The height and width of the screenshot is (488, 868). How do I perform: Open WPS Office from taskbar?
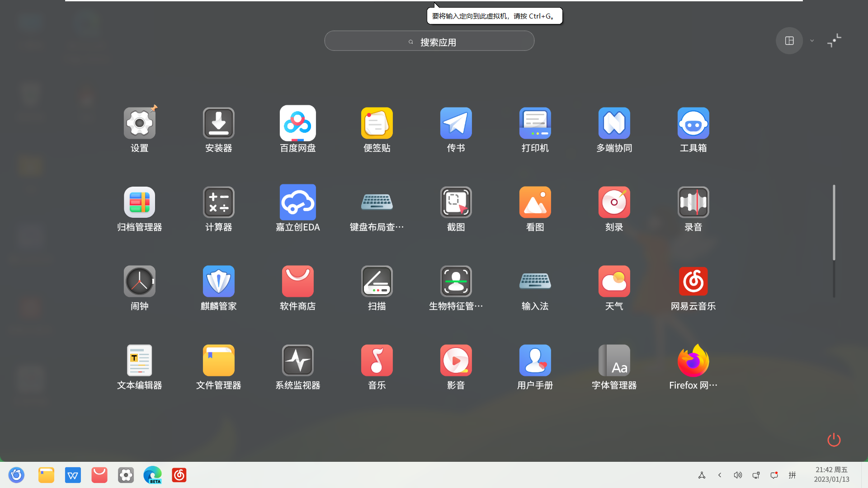click(x=73, y=475)
